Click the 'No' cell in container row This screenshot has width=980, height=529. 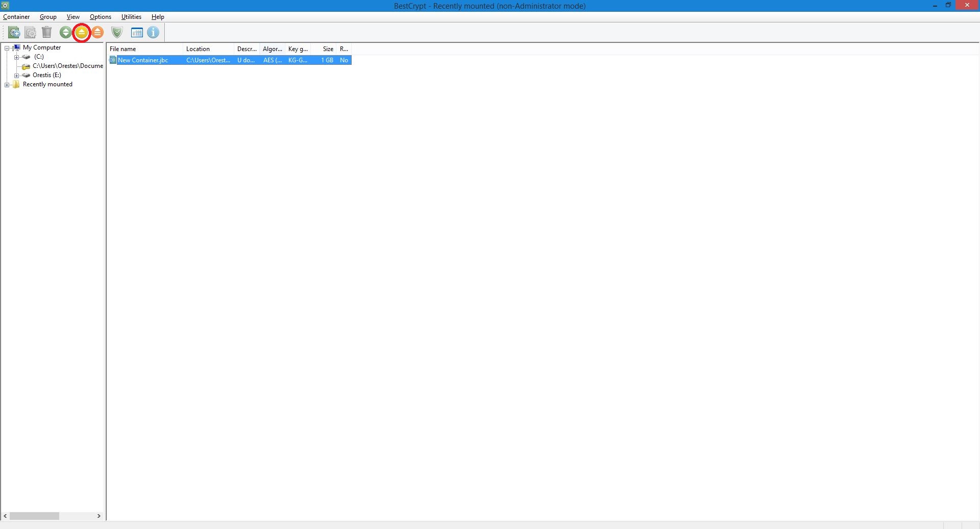(344, 60)
